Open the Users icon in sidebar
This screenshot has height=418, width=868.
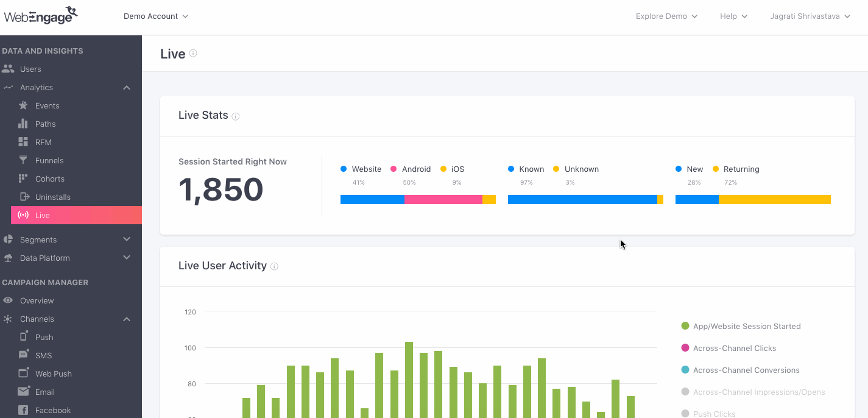click(x=8, y=69)
